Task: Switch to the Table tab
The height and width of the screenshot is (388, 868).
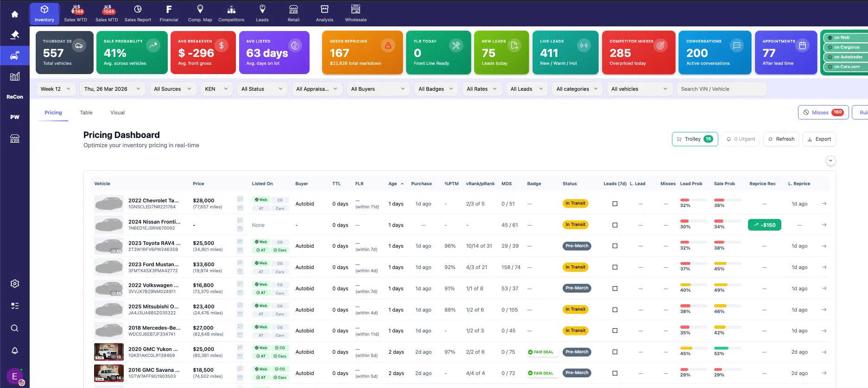Action: tap(86, 113)
